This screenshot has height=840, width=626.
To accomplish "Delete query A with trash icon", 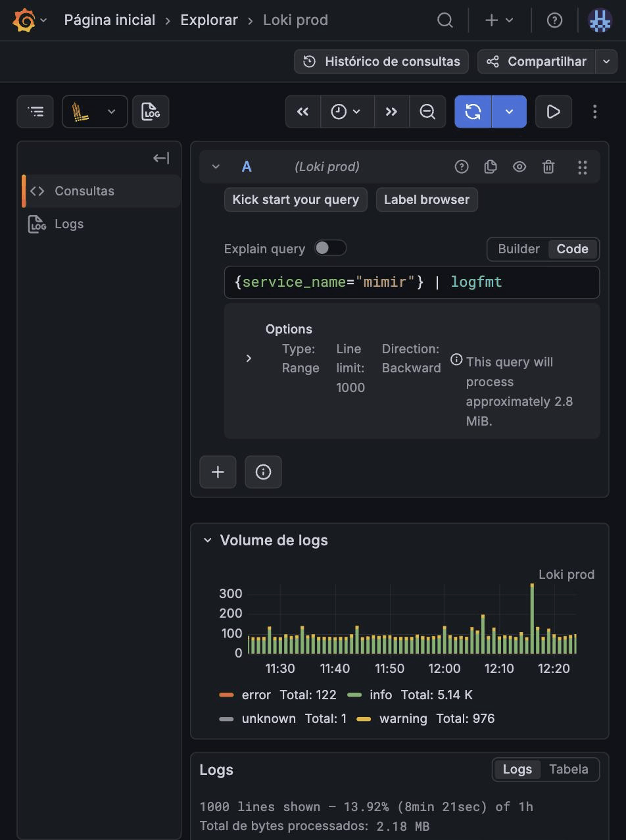I will click(x=548, y=167).
